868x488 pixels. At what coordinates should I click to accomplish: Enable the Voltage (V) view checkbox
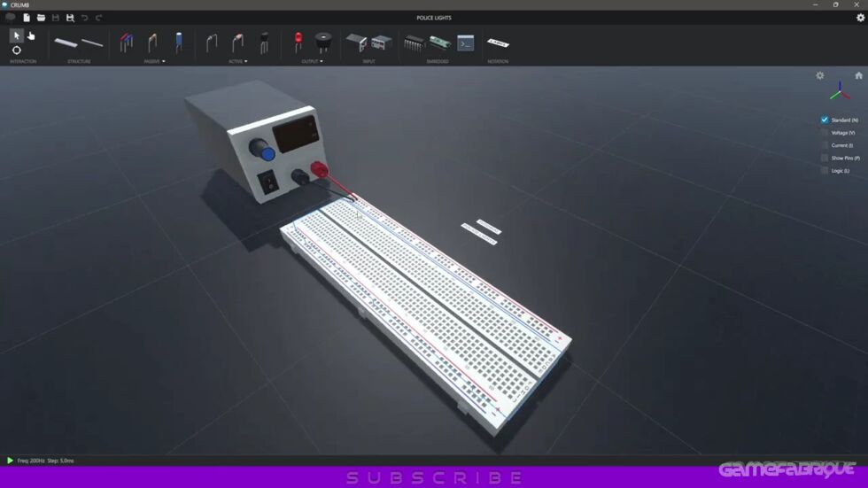point(825,132)
